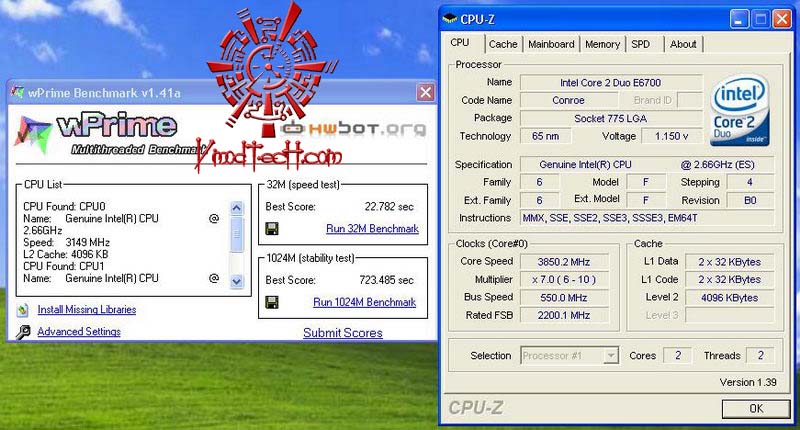The width and height of the screenshot is (800, 430).
Task: Minimize the CPU-Z window
Action: [x=739, y=19]
